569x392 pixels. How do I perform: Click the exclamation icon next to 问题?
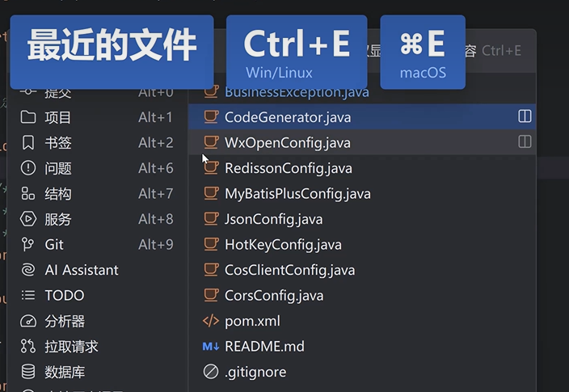tap(28, 168)
